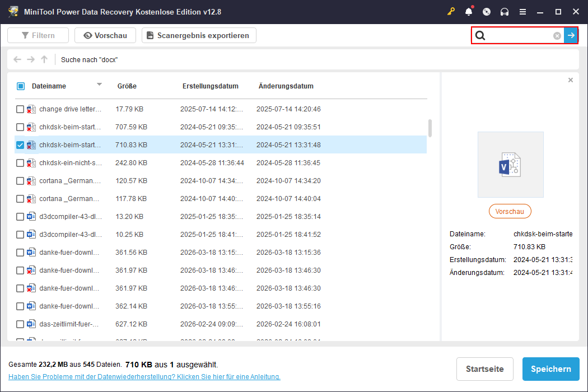Select the filename chkdsk-ein-nicht-s...

pyautogui.click(x=71, y=163)
